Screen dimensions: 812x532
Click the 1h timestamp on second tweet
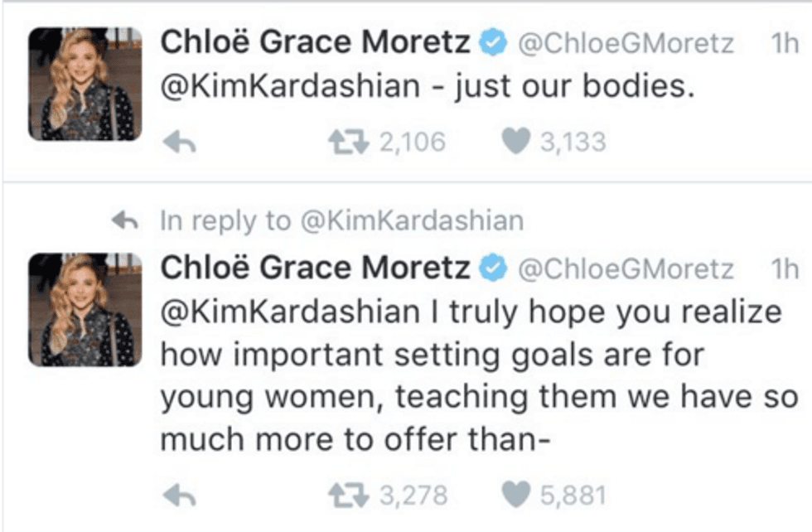(785, 268)
